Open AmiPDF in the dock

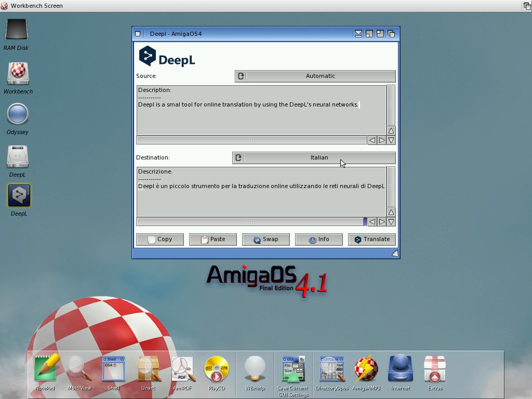(x=183, y=369)
